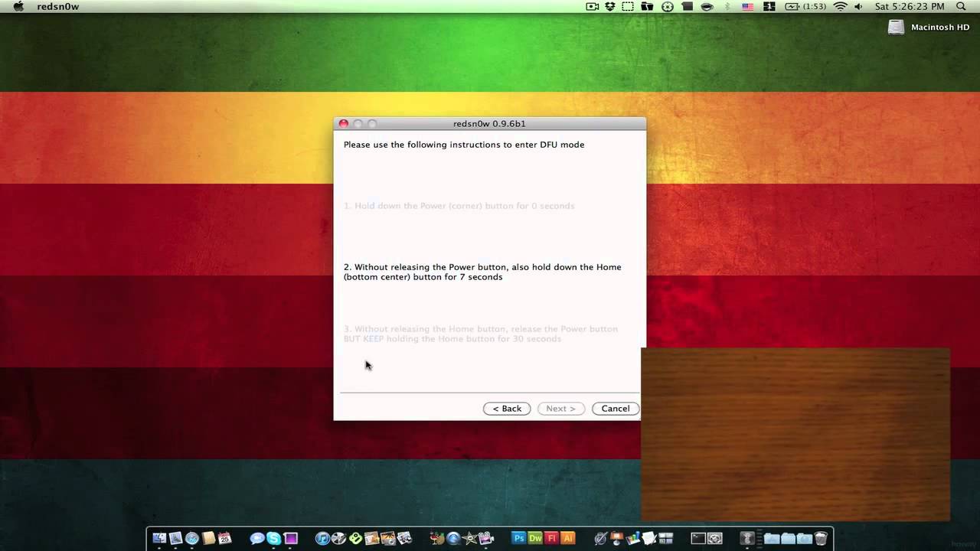Click the camera recorder menu bar icon
The image size is (980, 551).
tap(592, 6)
